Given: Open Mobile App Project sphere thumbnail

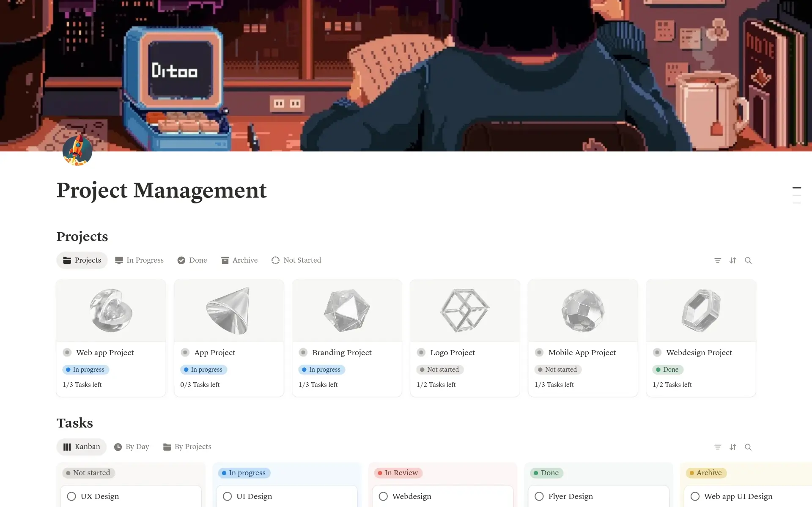Looking at the screenshot, I should pos(583,310).
